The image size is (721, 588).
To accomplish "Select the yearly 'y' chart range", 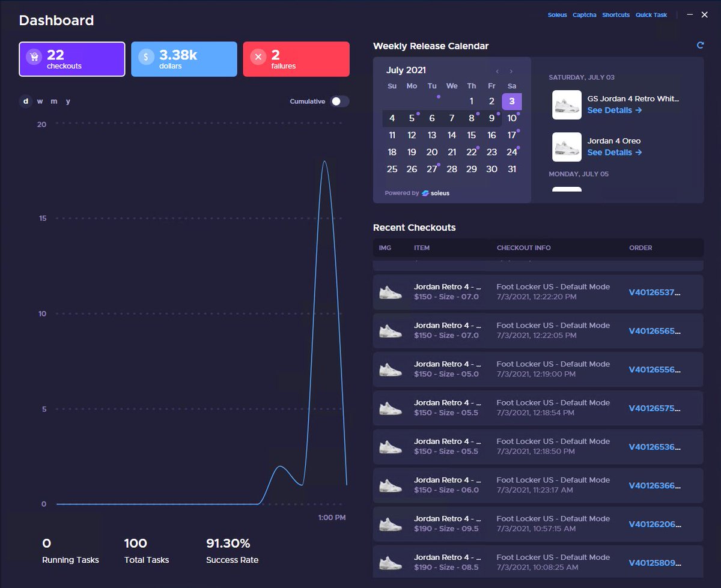I will (68, 102).
